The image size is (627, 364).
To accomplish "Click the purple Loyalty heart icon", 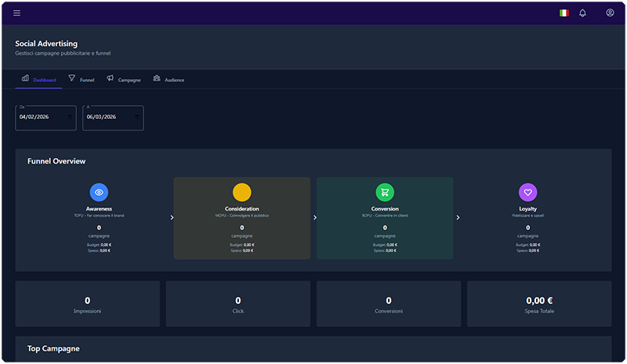I will (527, 192).
